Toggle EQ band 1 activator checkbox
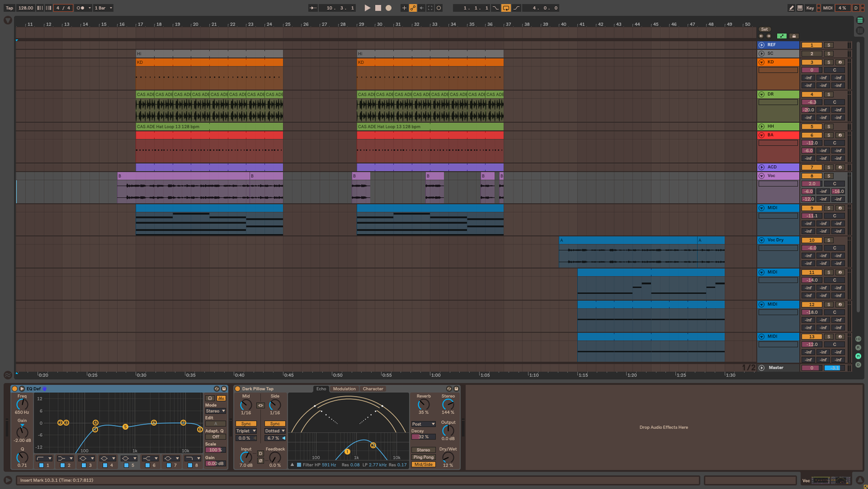Screen dimensions: 868x489 [42, 465]
